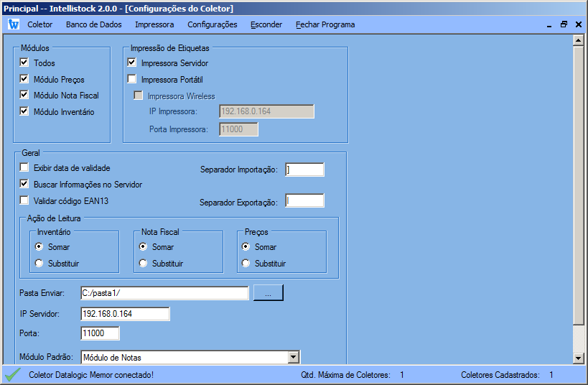Toggle the Módulo Preços checkbox
This screenshot has width=588, height=385.
pyautogui.click(x=24, y=79)
